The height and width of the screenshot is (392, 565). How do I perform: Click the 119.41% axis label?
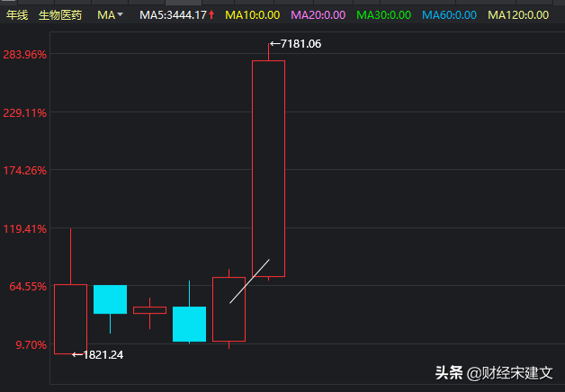tap(25, 229)
